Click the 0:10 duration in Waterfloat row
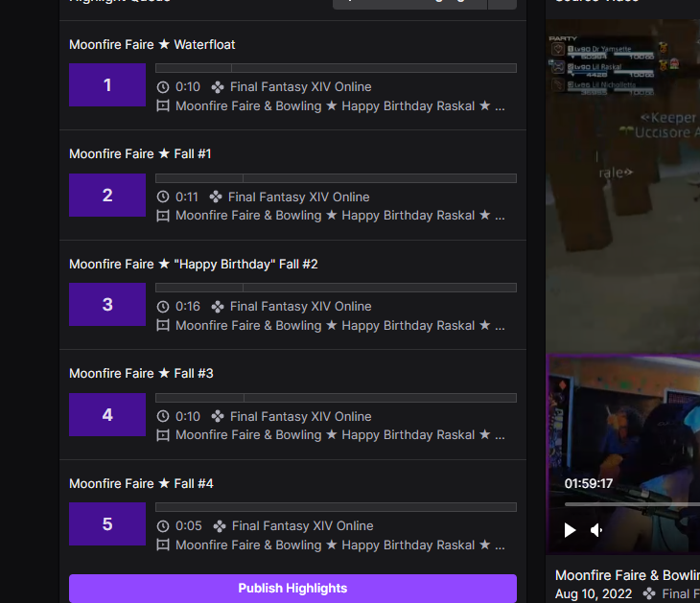Viewport: 700px width, 603px height. [188, 87]
